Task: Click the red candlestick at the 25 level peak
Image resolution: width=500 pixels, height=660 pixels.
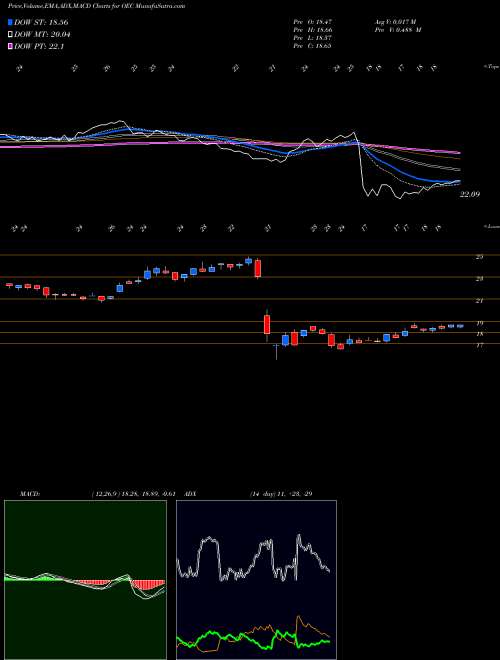Action: click(258, 268)
